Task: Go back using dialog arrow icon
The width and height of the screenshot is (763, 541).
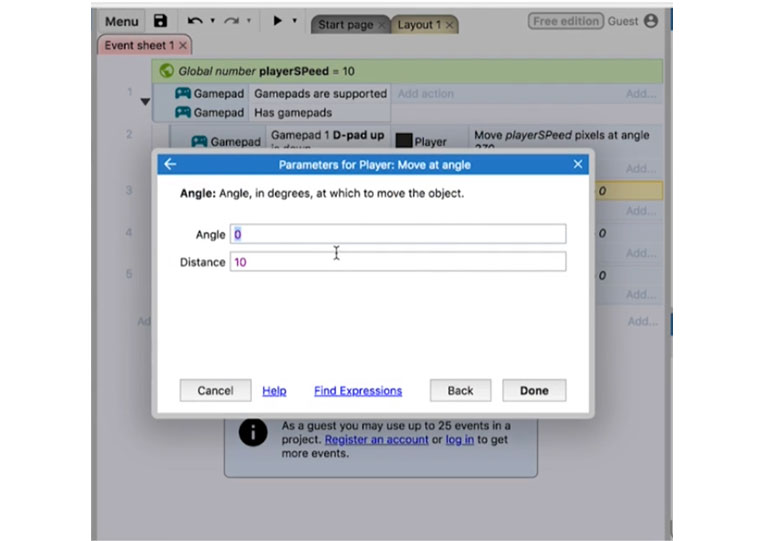Action: coord(170,164)
